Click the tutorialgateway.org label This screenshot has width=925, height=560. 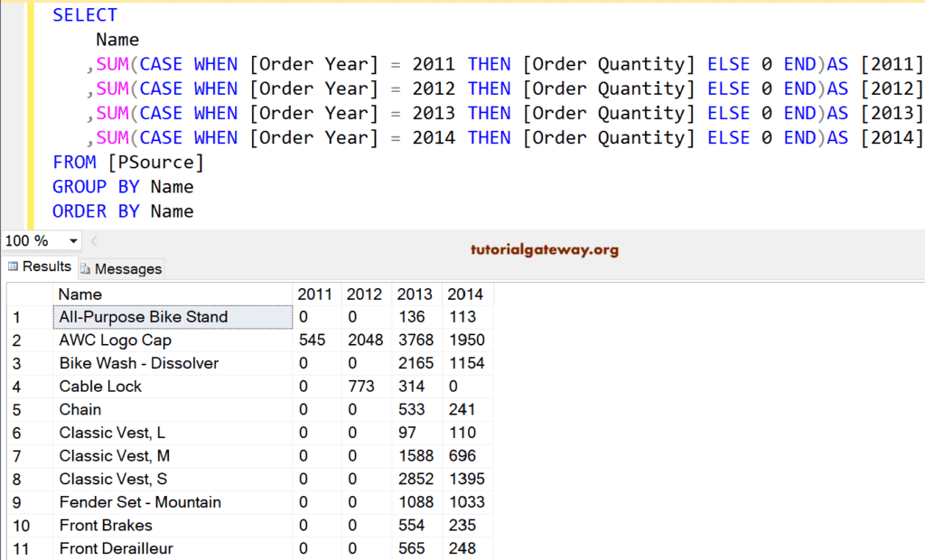pos(543,251)
